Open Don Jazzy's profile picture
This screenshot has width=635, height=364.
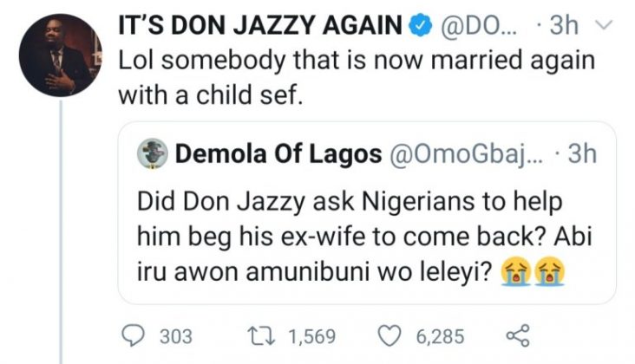coord(59,59)
